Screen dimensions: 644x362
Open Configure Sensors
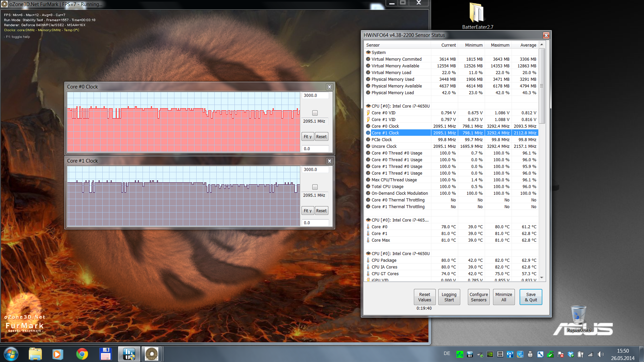[478, 297]
